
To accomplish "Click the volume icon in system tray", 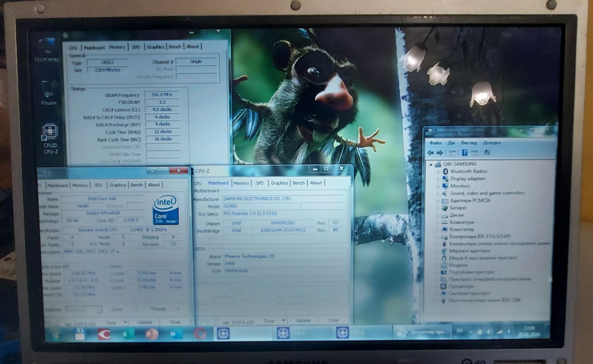I will (x=489, y=332).
